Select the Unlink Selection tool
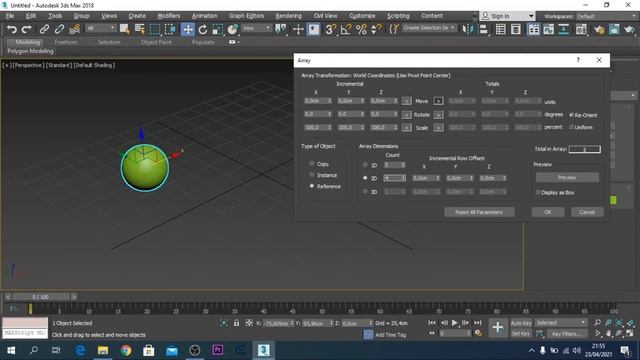 click(x=59, y=29)
